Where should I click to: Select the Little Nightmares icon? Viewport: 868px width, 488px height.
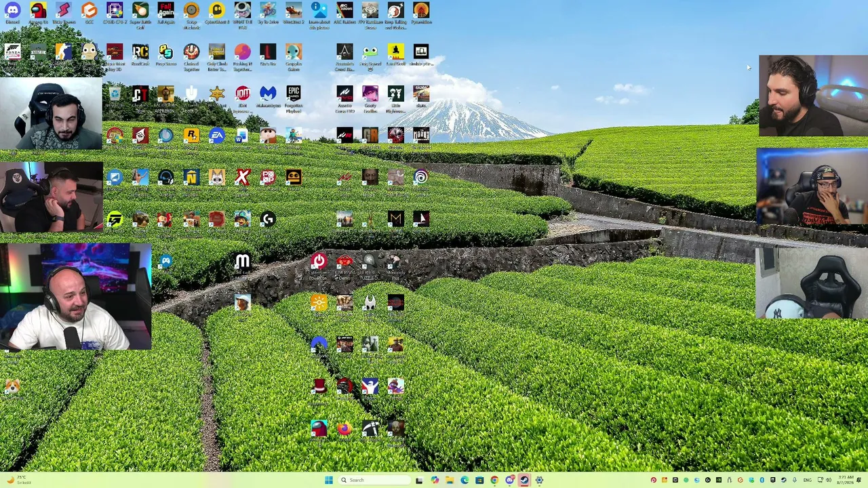tap(395, 99)
